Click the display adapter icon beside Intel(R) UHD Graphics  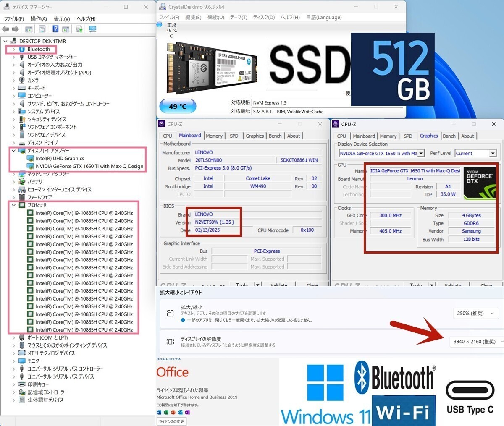30,158
